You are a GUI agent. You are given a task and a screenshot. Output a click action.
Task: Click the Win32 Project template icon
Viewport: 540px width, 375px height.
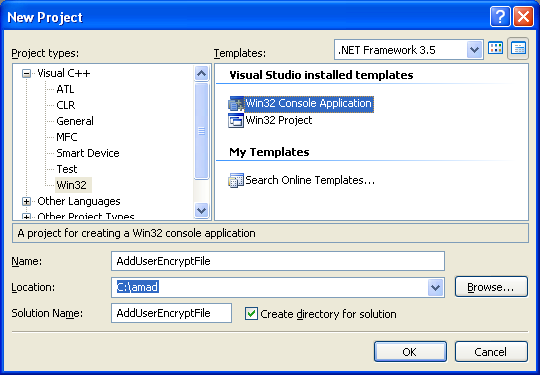coord(236,121)
